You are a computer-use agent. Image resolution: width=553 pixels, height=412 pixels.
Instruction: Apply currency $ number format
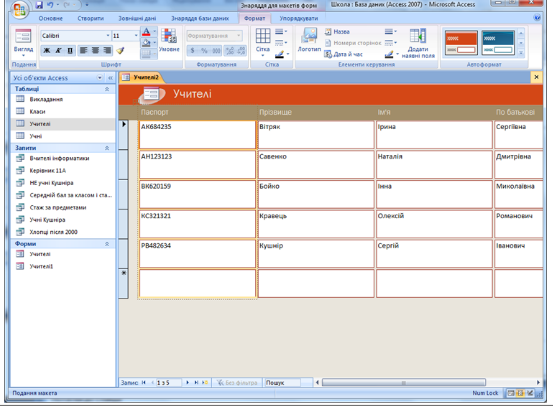pyautogui.click(x=192, y=50)
